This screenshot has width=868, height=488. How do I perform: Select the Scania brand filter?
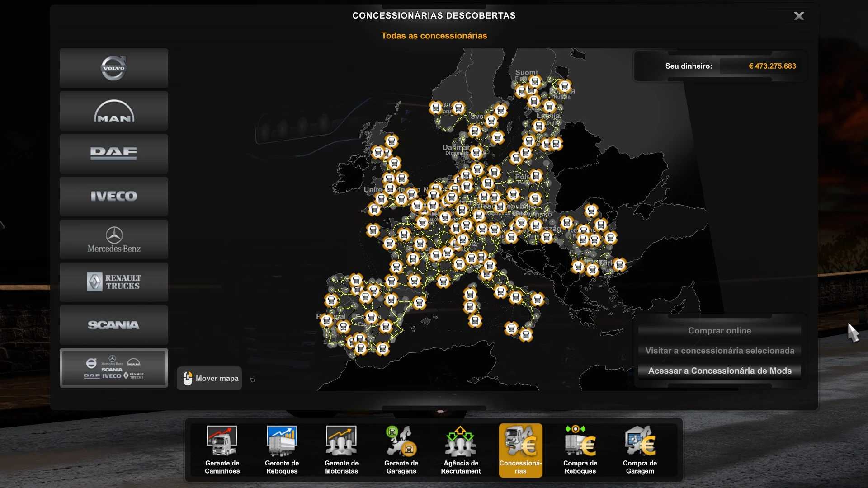click(113, 325)
